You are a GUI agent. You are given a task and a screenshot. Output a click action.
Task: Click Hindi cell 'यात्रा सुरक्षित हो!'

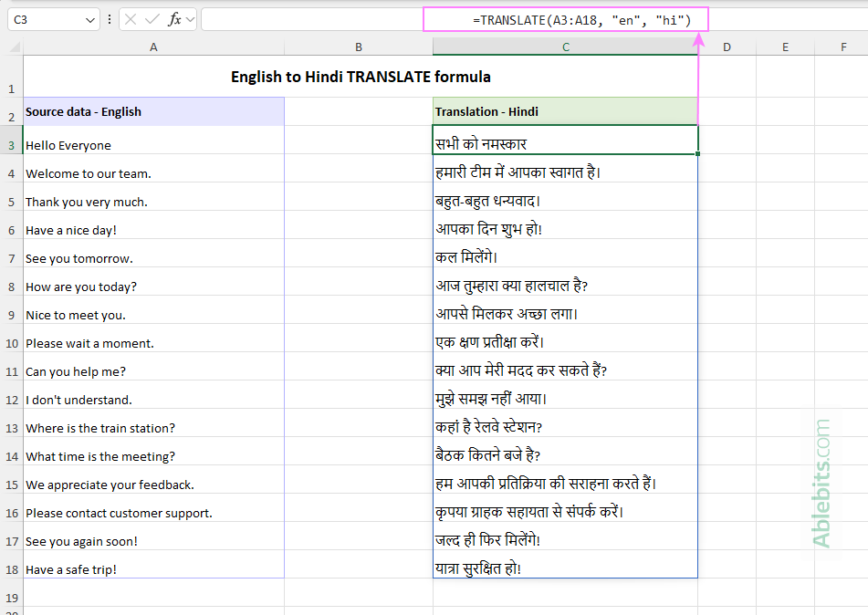point(565,564)
